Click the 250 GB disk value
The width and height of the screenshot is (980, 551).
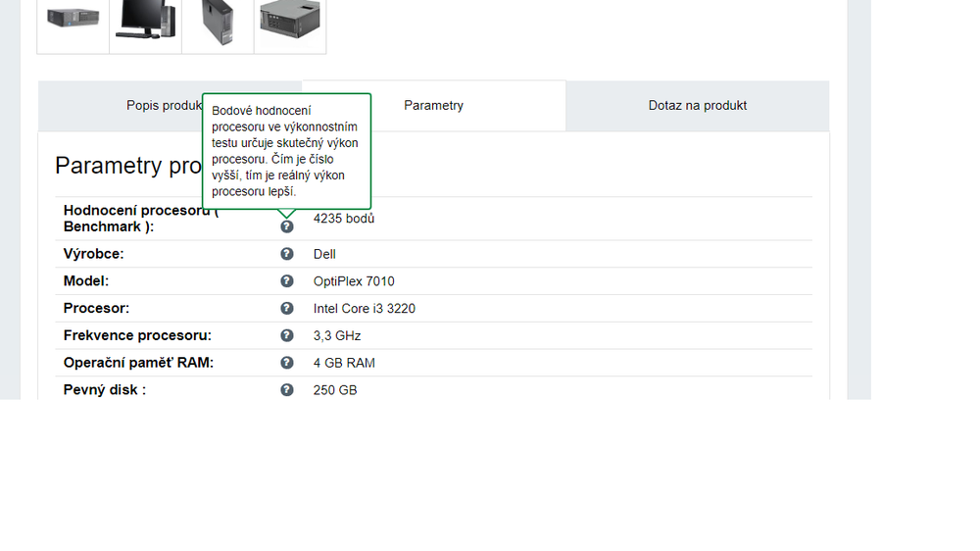pyautogui.click(x=335, y=390)
